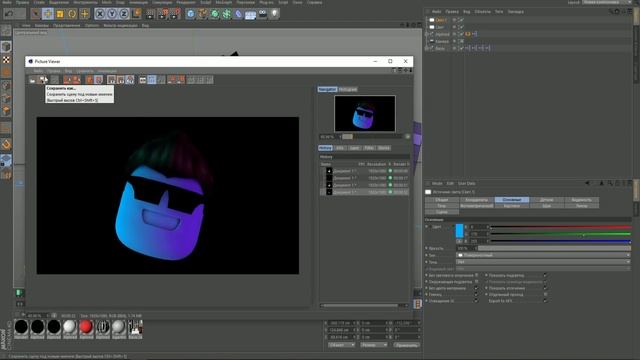This screenshot has width=640, height=360.
Task: Choose 'Сохранить сцену под новым именем'
Action: pyautogui.click(x=79, y=94)
